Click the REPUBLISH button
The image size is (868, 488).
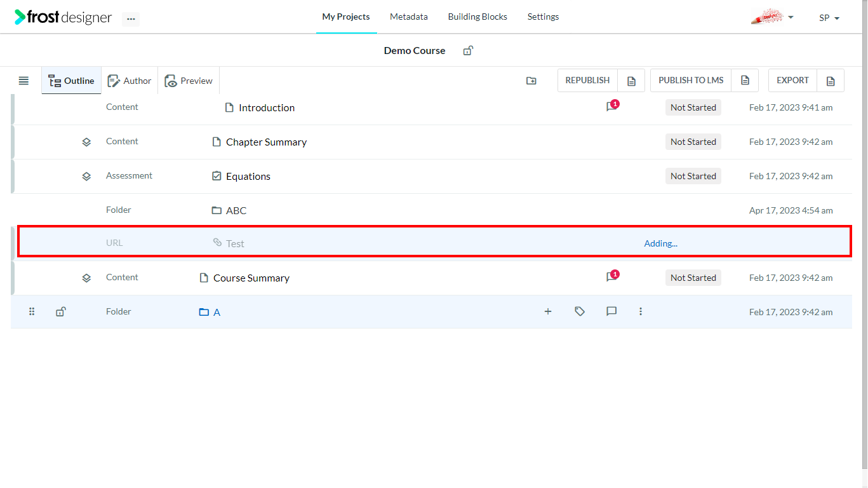587,80
